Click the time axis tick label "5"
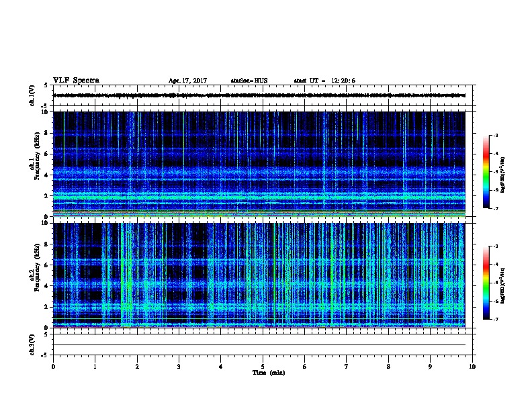 click(263, 367)
